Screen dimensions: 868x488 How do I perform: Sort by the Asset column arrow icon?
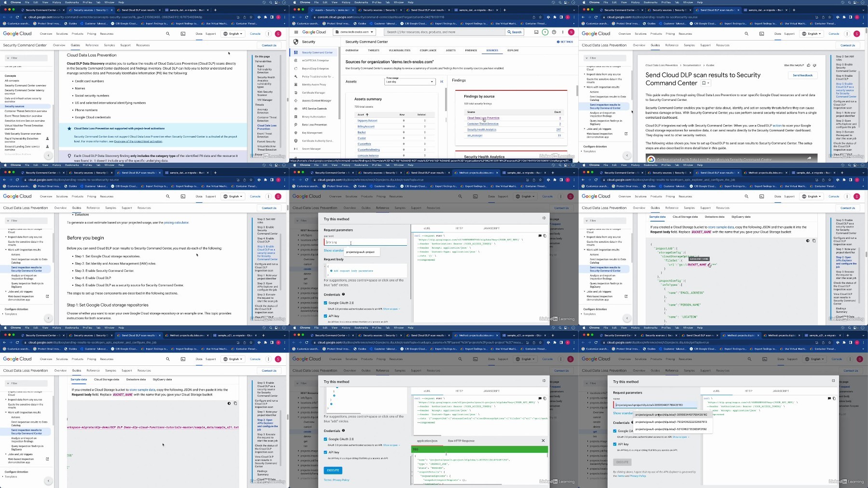pyautogui.click(x=367, y=115)
